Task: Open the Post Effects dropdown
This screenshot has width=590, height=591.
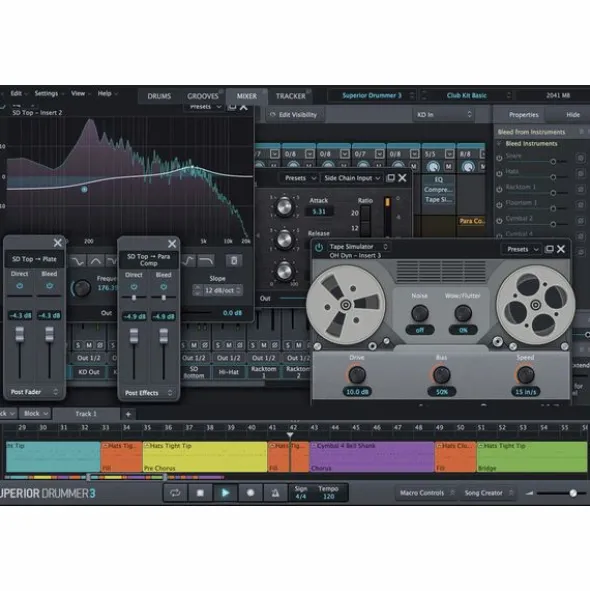Action: (x=149, y=393)
